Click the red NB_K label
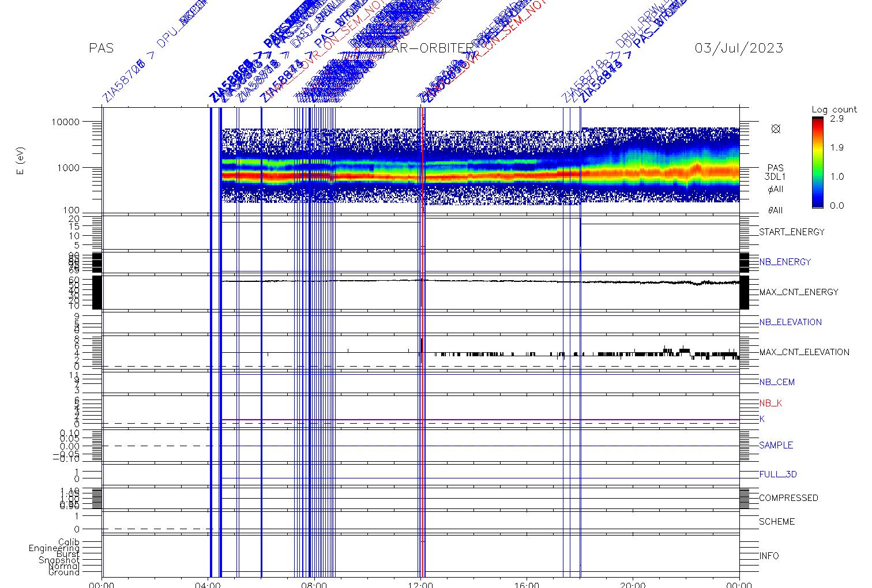The width and height of the screenshot is (872, 588). (770, 403)
